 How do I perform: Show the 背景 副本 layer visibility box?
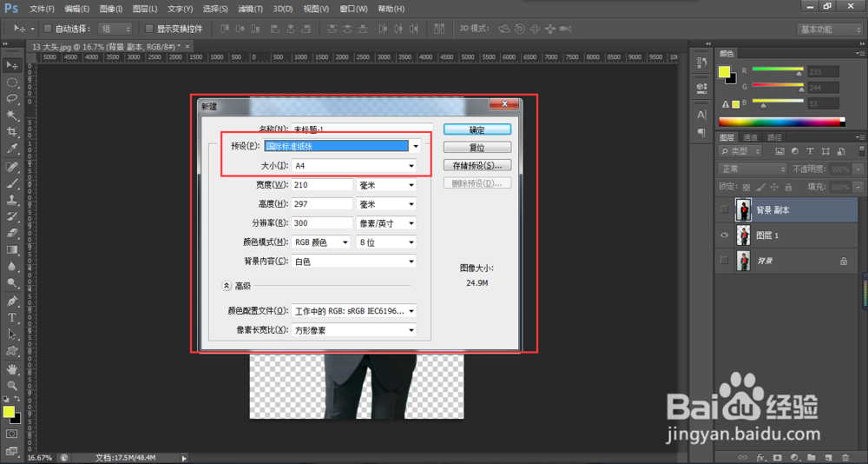coord(724,209)
